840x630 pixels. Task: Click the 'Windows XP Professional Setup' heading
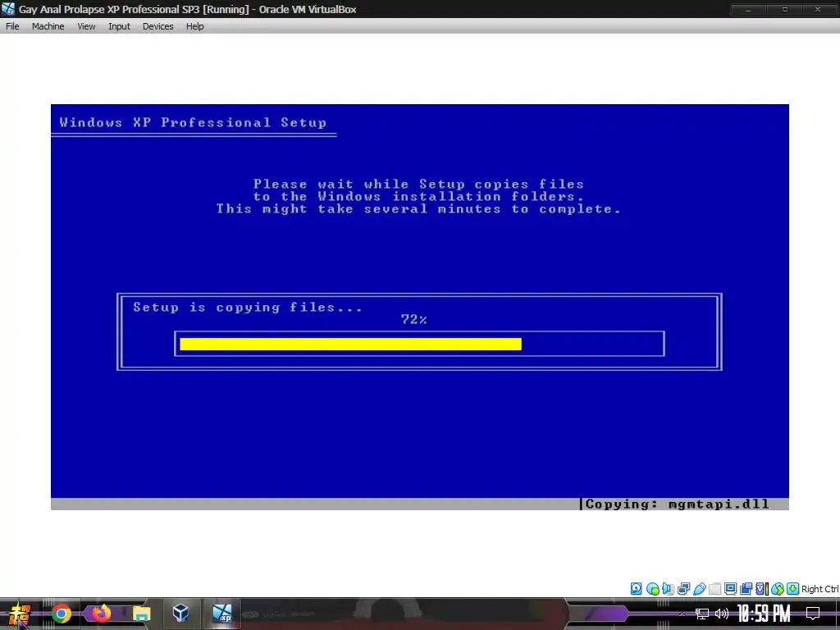[193, 123]
